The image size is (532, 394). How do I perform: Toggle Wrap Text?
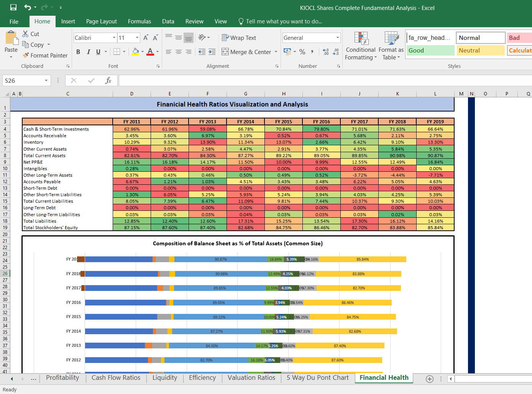[x=239, y=38]
